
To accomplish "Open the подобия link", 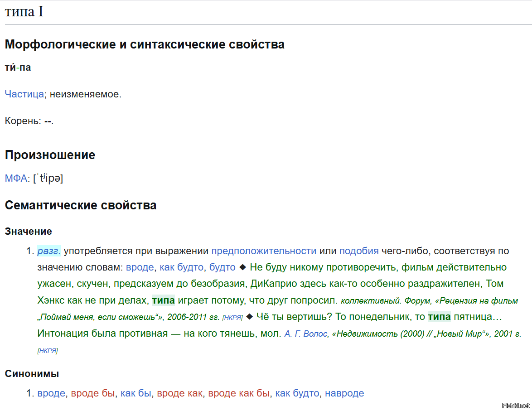I will (x=359, y=251).
